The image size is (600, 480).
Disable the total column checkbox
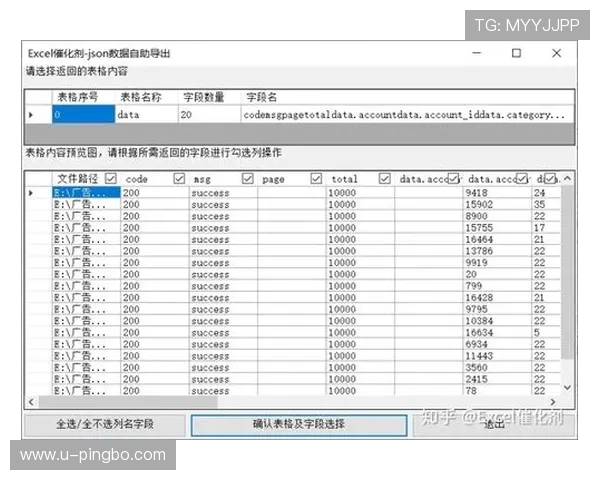click(385, 178)
